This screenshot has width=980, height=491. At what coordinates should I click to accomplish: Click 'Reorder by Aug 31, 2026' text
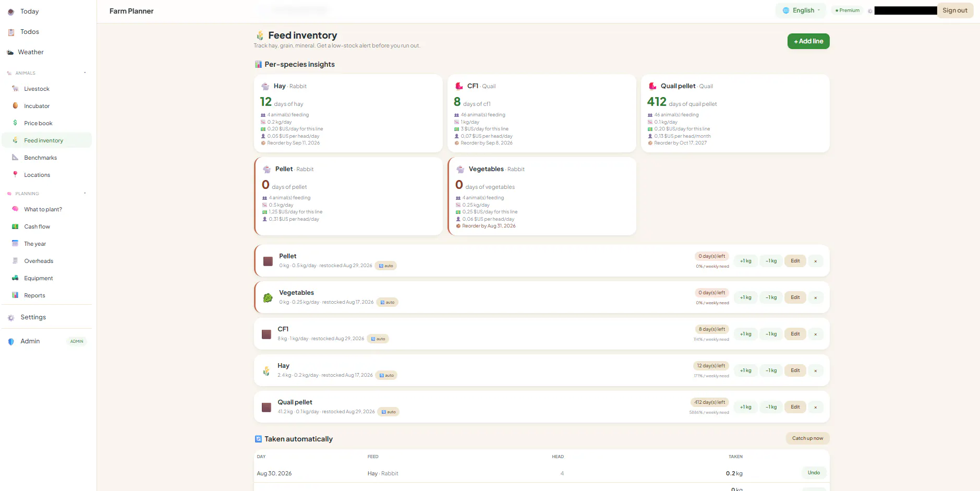[489, 226]
